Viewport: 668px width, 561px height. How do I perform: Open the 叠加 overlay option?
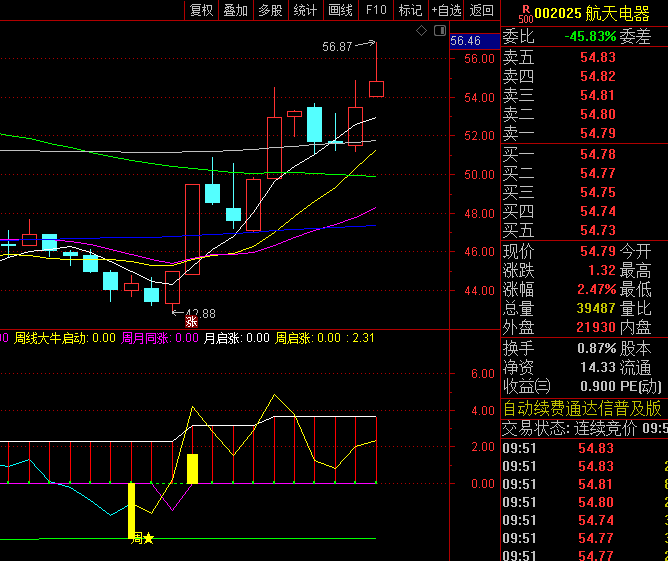pos(235,10)
